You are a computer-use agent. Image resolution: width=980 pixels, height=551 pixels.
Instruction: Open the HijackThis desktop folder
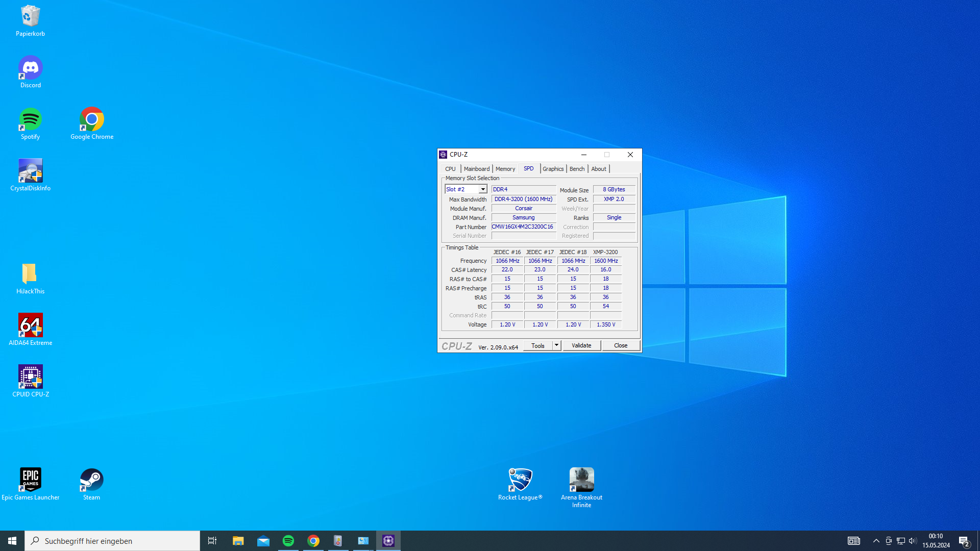pyautogui.click(x=30, y=274)
